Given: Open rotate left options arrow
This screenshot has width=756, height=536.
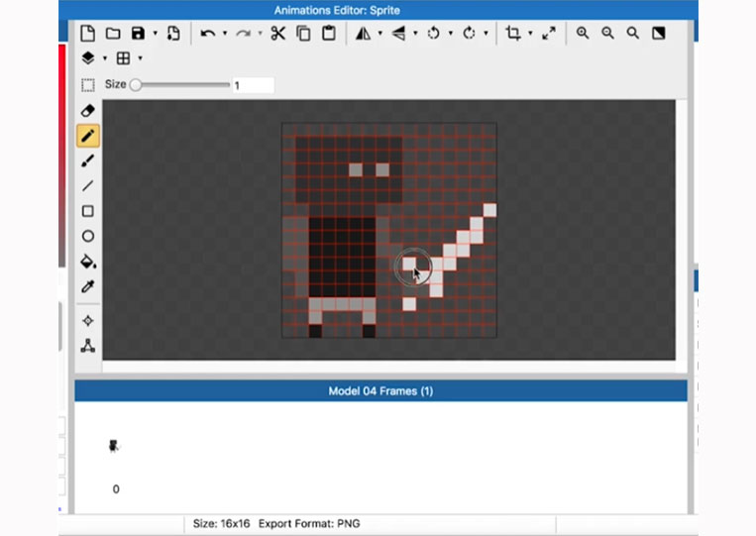Looking at the screenshot, I should click(x=451, y=34).
